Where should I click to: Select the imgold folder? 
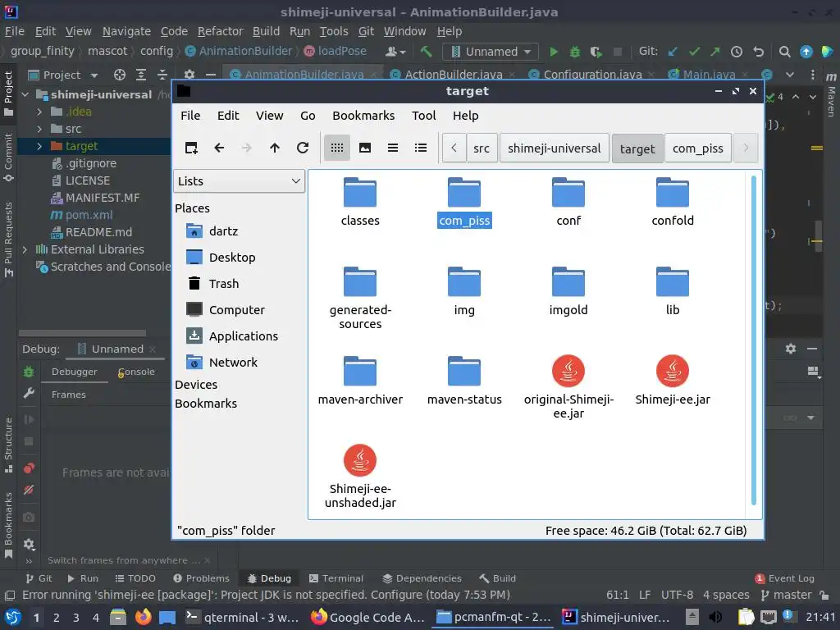(x=568, y=291)
